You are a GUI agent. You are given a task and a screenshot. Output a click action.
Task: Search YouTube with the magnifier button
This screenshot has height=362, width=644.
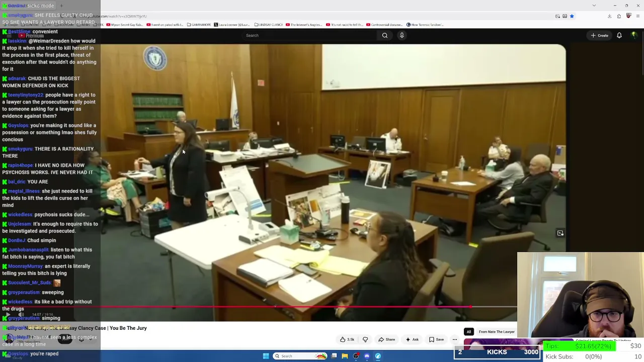tap(385, 35)
